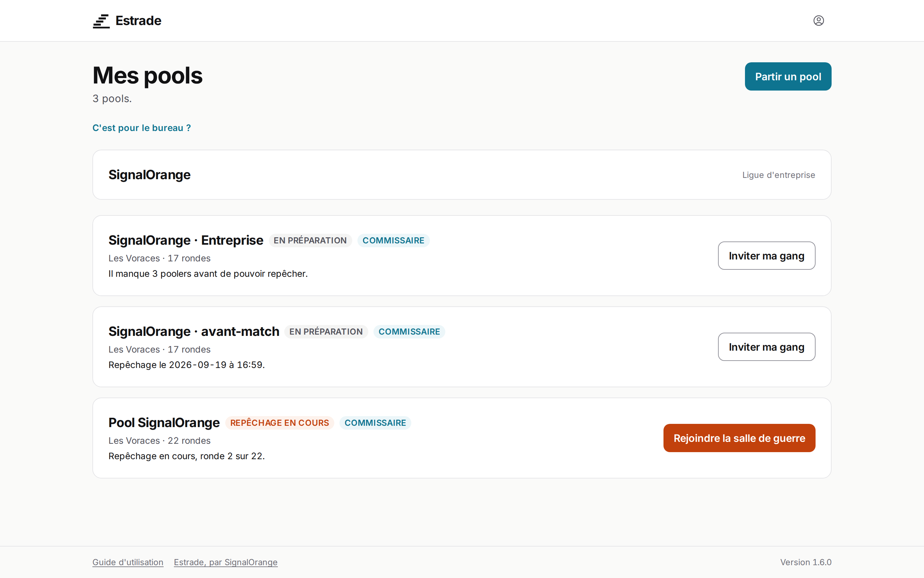Invite gang to SignalOrange · Entreprise pool
This screenshot has height=578, width=924.
[766, 256]
